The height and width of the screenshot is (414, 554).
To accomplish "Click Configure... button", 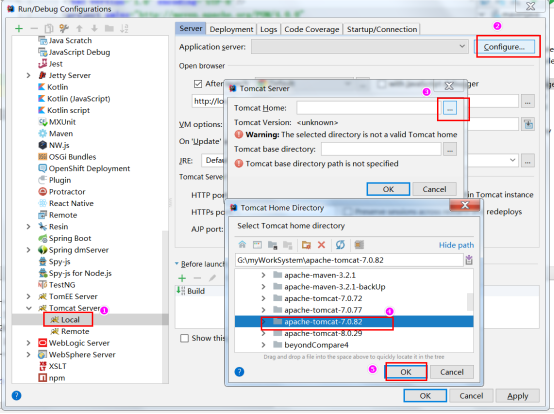I will (504, 47).
